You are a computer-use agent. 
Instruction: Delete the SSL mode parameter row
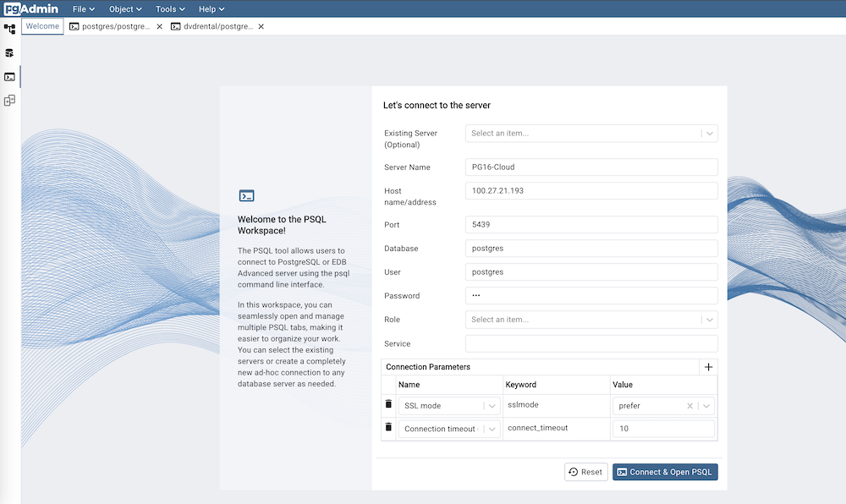click(387, 404)
